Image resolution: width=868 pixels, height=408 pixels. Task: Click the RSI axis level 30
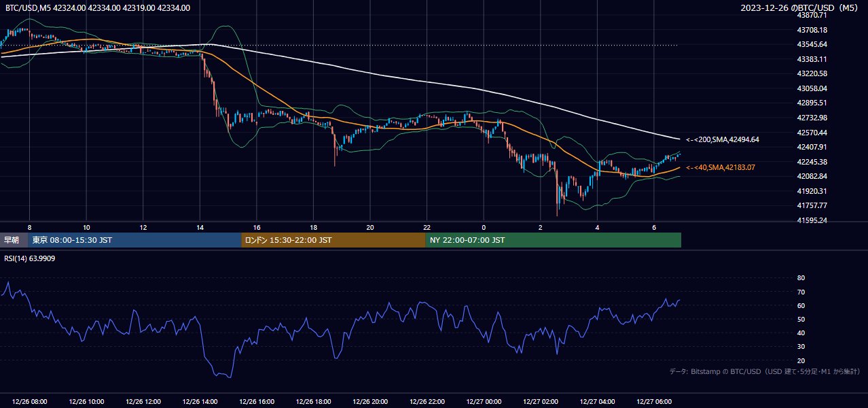(801, 347)
